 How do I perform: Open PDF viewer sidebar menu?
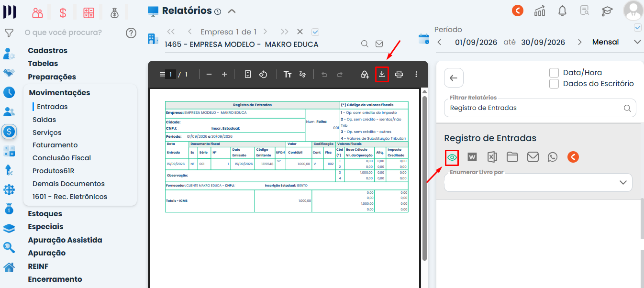162,74
